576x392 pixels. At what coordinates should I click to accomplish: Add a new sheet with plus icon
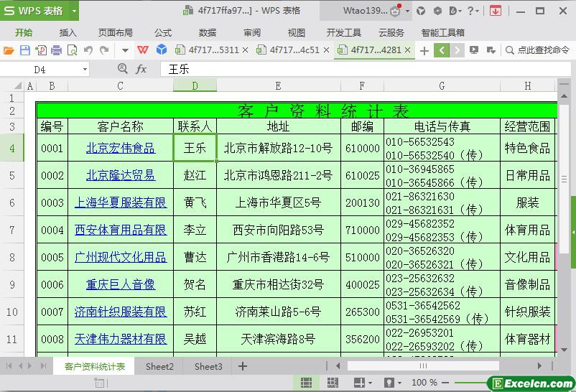(243, 366)
